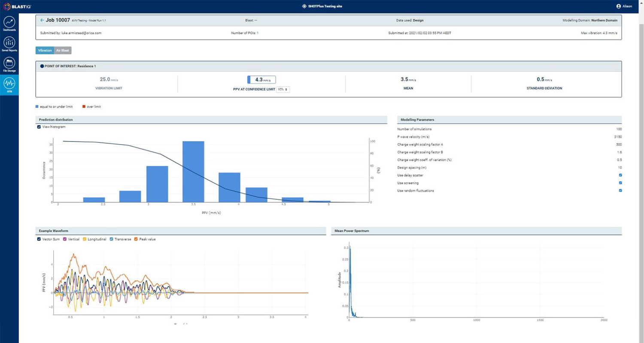The height and width of the screenshot is (343, 644).
Task: Click the back arrow beside Job 10007
Action: [x=42, y=20]
